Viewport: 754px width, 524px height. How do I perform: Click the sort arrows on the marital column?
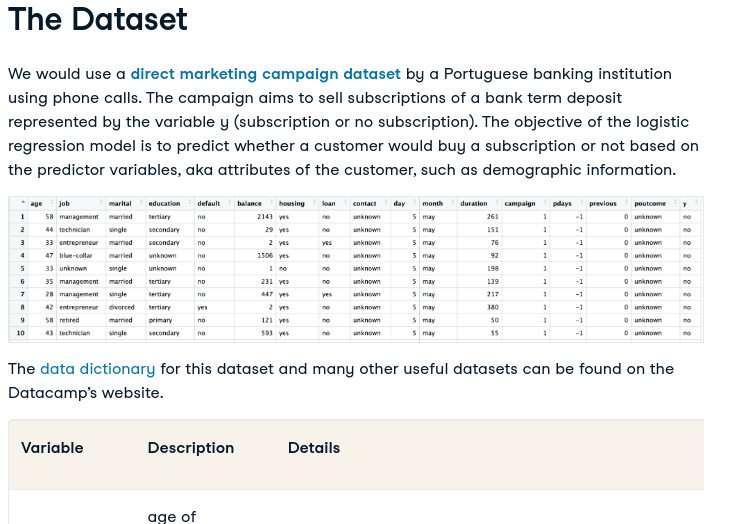(141, 202)
